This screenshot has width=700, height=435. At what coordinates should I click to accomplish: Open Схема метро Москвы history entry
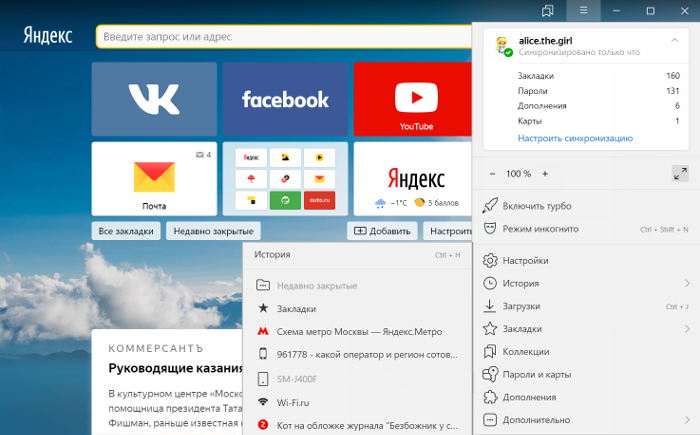[x=357, y=332]
